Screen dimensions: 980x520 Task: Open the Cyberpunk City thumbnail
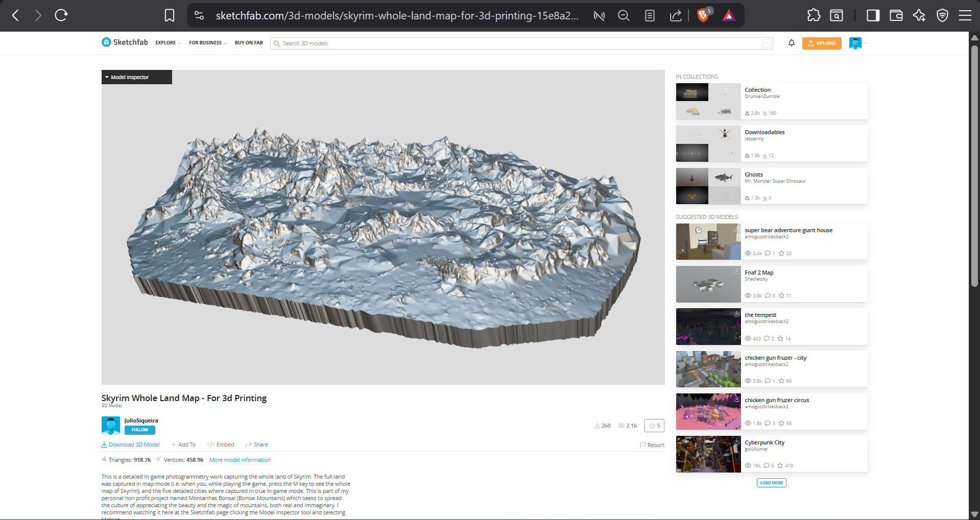point(708,454)
